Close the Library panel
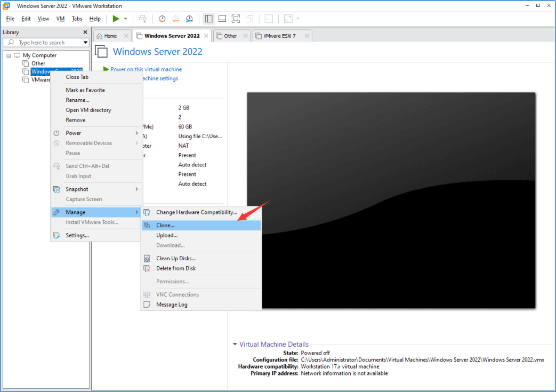This screenshot has width=556, height=392. [85, 33]
